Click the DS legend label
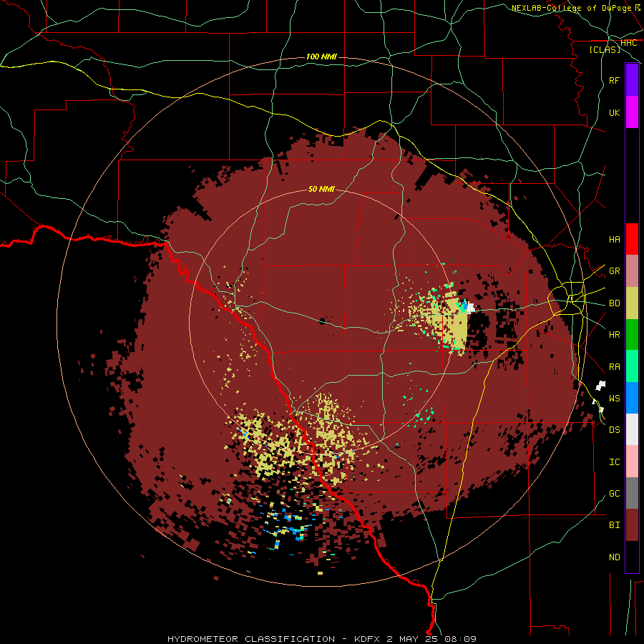 [615, 430]
